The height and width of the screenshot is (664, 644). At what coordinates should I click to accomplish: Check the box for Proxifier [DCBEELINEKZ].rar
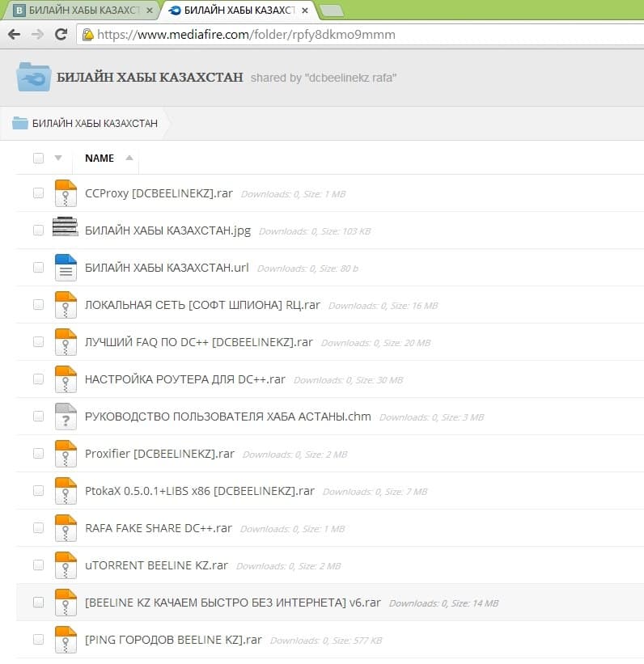click(x=38, y=454)
